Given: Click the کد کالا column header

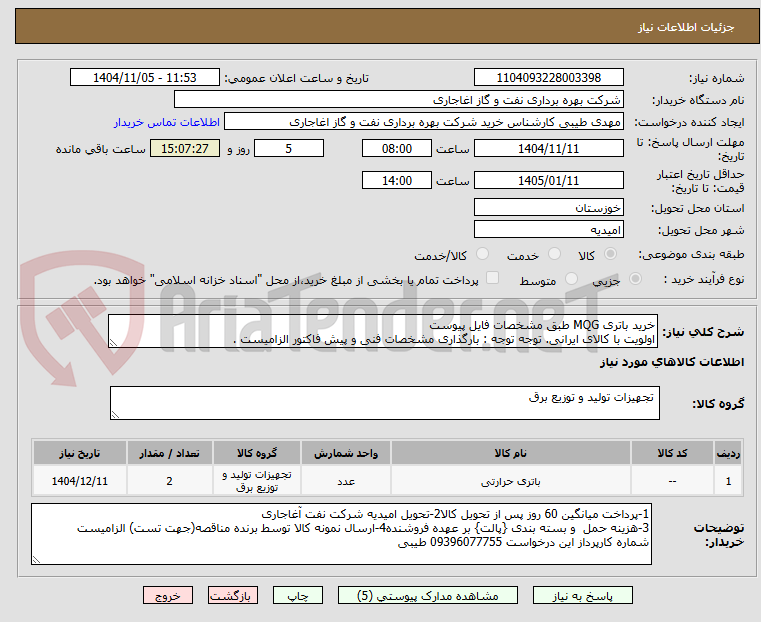Looking at the screenshot, I should click(x=672, y=453).
